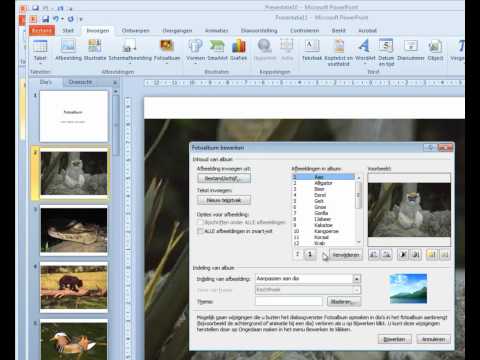The image size is (480, 360).
Task: Switch to the Diavoorstelling ribbon tab
Action: [259, 30]
